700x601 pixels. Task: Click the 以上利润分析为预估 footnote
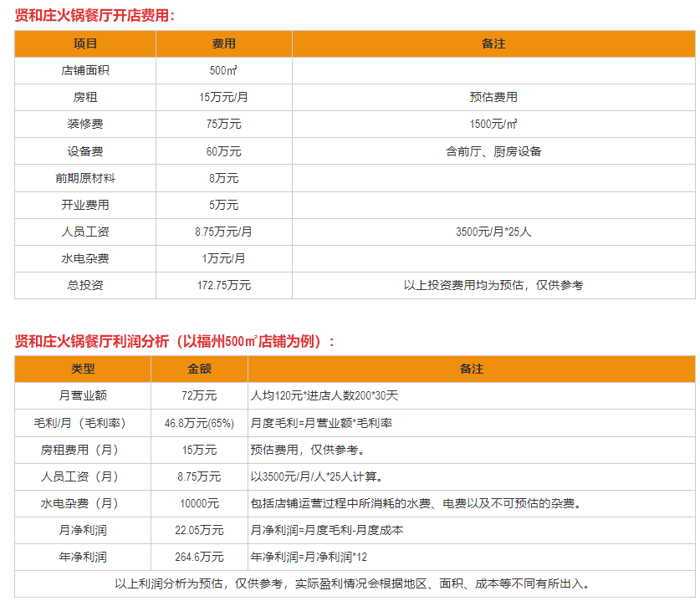pyautogui.click(x=353, y=583)
